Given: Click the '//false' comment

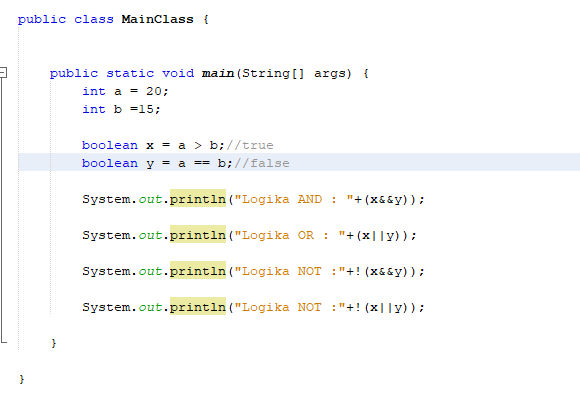Looking at the screenshot, I should 262,163.
